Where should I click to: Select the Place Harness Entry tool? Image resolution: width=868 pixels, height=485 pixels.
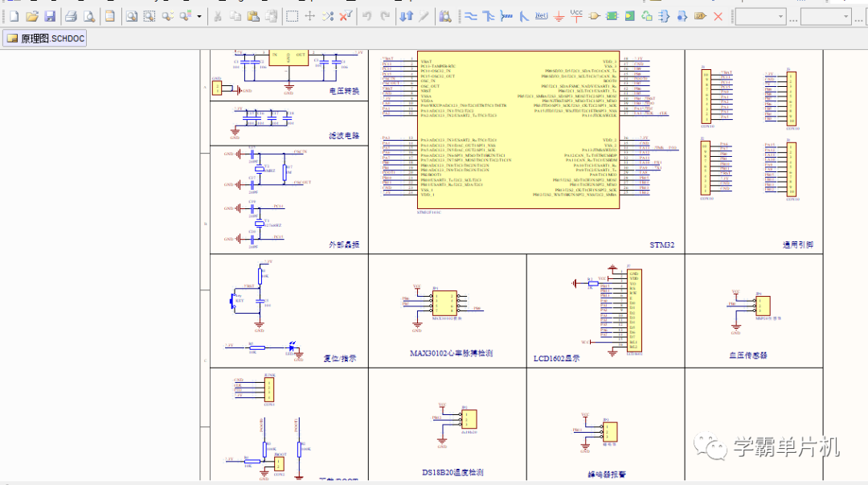click(682, 17)
